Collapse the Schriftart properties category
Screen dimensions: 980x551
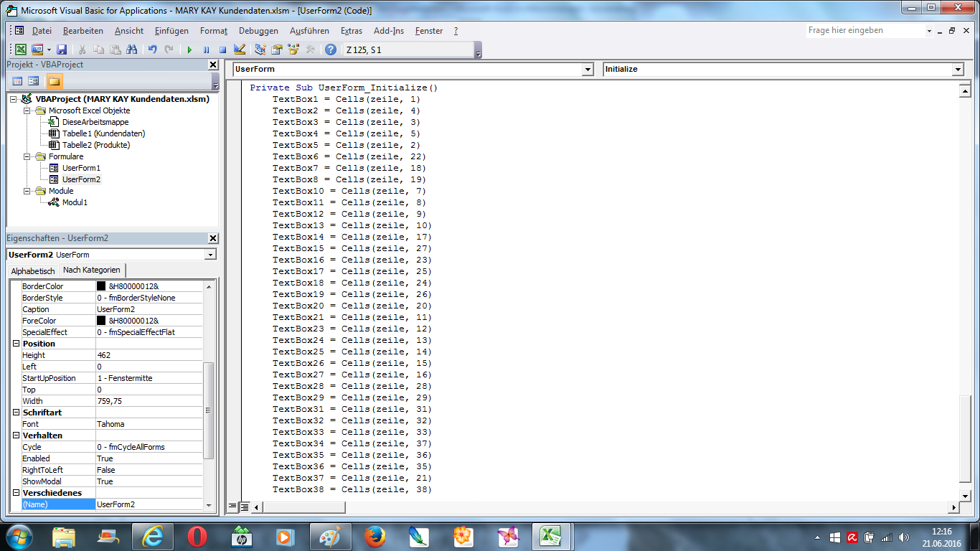16,413
